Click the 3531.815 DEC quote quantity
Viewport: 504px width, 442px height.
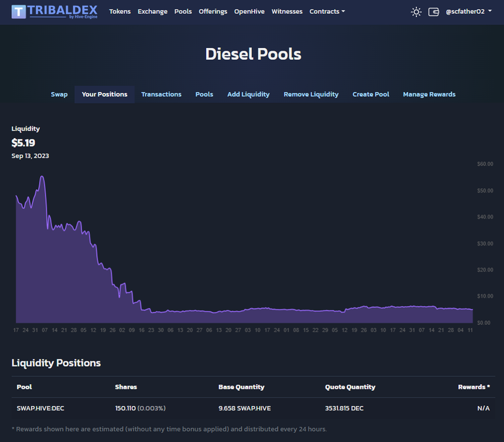pyautogui.click(x=344, y=409)
